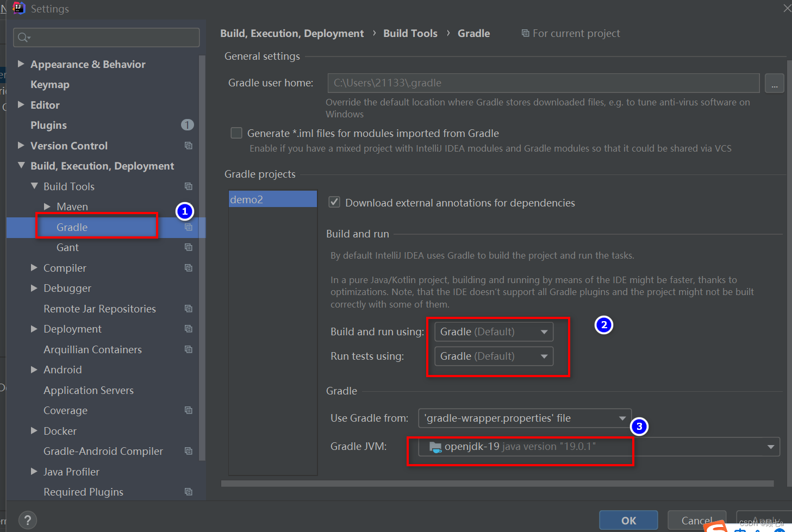The height and width of the screenshot is (532, 792).
Task: Click project-level icon next to Version Control
Action: point(189,146)
